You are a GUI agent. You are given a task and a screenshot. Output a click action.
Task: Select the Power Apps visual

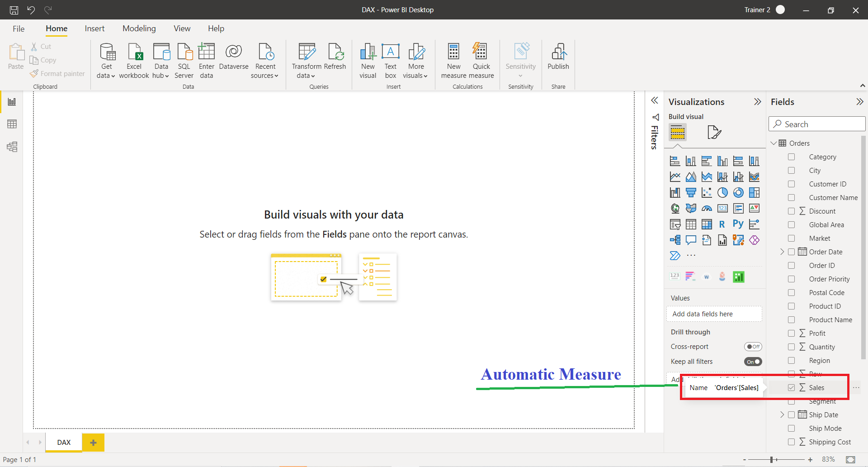pyautogui.click(x=754, y=240)
